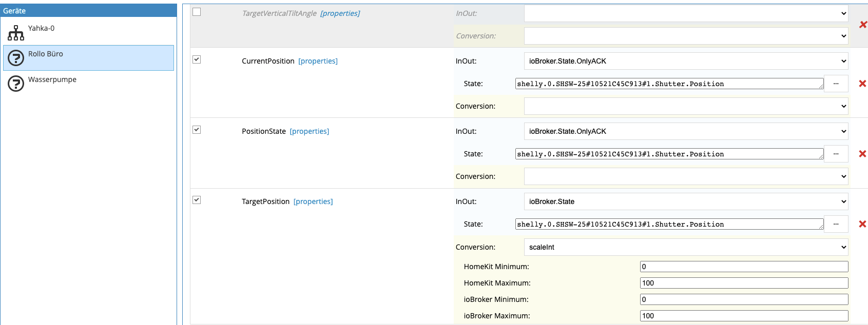Delete PositionState mapping with red X
The height and width of the screenshot is (325, 868).
862,154
